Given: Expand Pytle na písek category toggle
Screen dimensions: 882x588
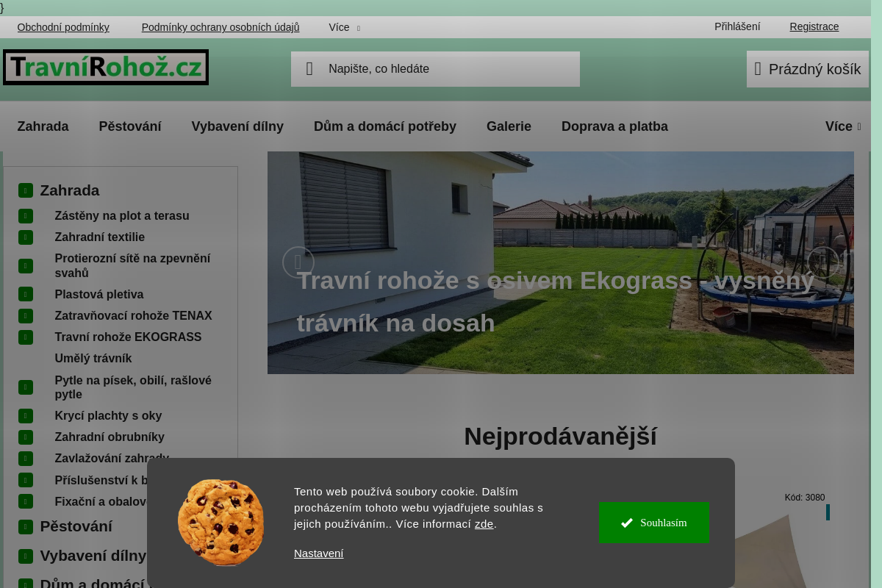Looking at the screenshot, I should [x=26, y=387].
